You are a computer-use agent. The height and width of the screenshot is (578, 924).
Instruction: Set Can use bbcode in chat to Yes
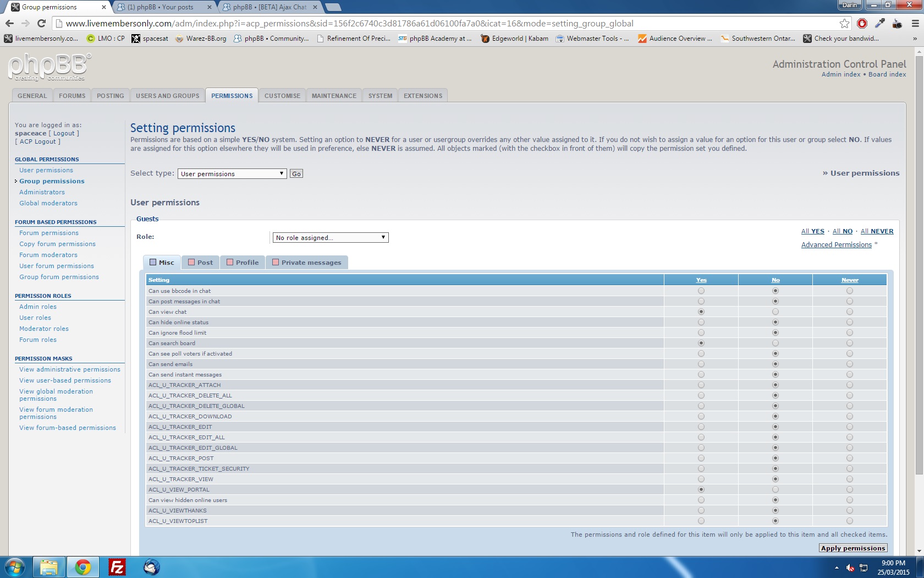[x=701, y=291]
